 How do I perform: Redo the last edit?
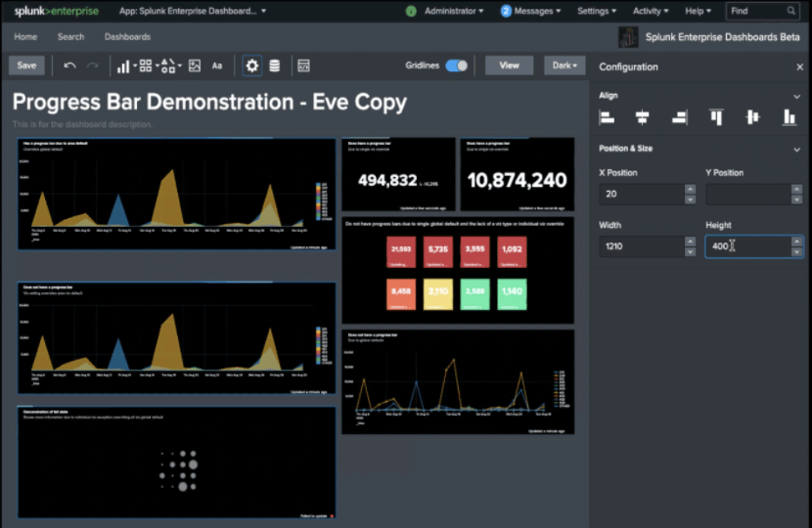[x=92, y=66]
